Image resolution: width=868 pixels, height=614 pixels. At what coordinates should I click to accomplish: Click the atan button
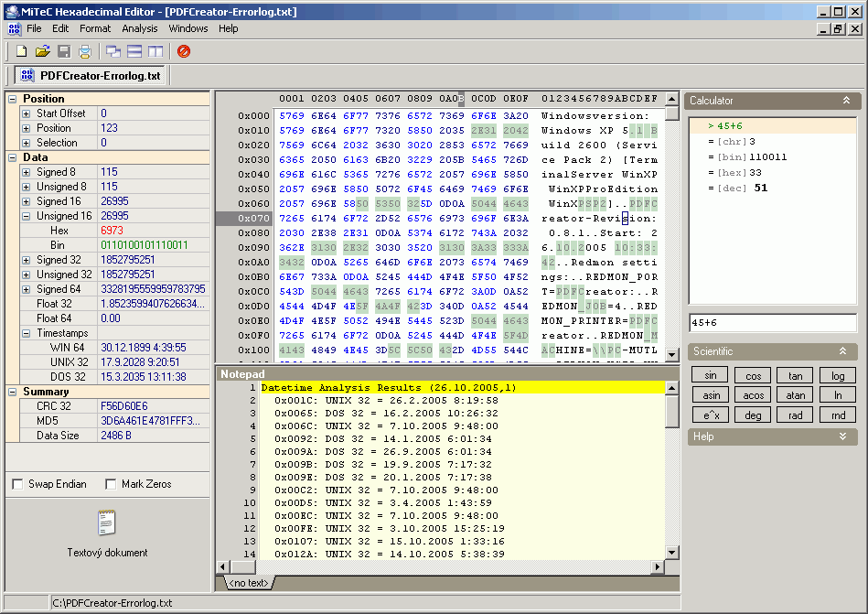click(796, 394)
